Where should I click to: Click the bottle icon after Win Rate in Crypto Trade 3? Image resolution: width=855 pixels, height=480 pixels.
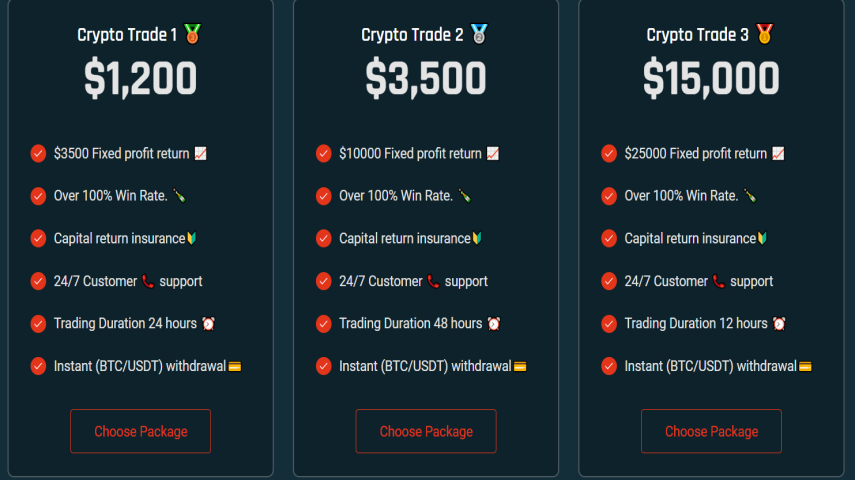coord(750,196)
